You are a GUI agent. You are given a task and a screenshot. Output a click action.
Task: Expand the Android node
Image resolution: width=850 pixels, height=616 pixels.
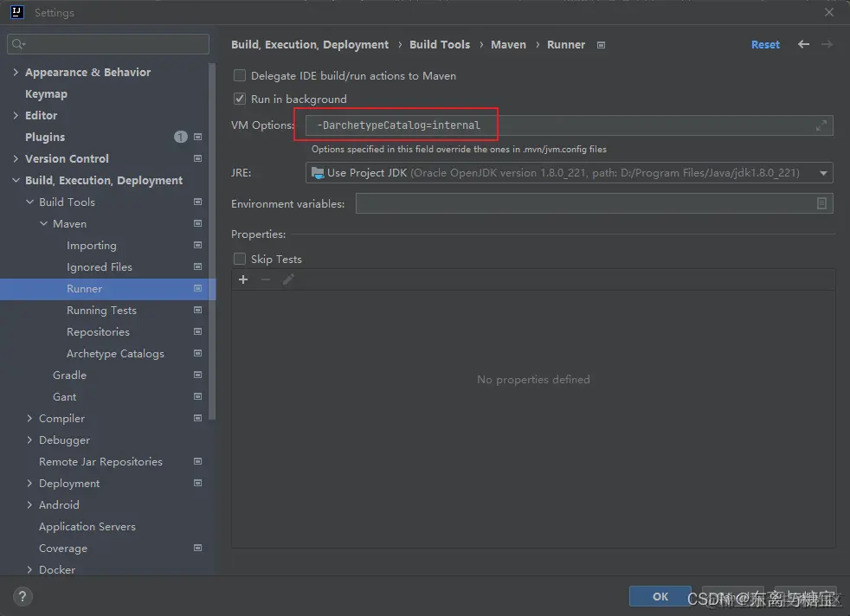click(x=29, y=505)
